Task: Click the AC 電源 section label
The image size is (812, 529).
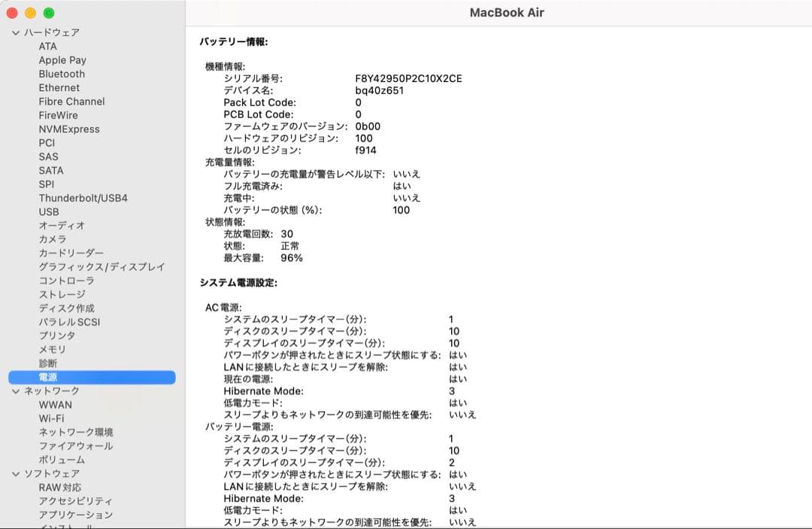Action: pyautogui.click(x=223, y=308)
